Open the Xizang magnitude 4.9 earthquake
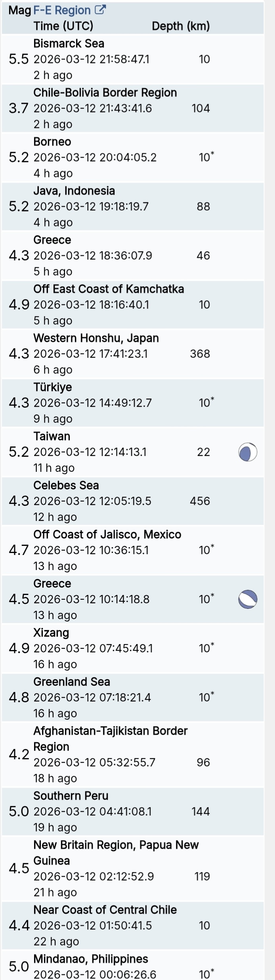This screenshot has width=275, height=980. coord(51,633)
